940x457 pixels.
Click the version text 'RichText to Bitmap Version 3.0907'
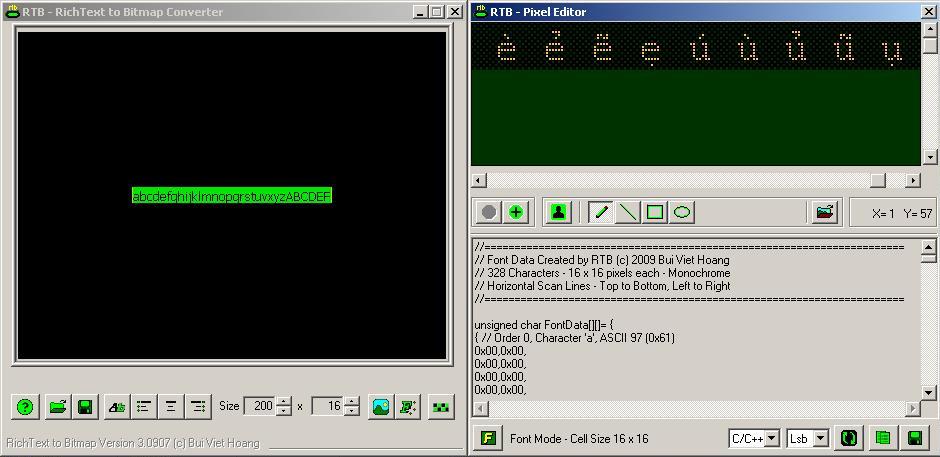[133, 443]
